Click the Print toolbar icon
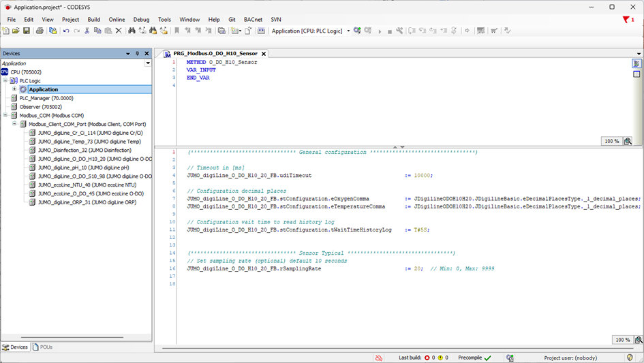The width and height of the screenshot is (644, 363). (x=40, y=31)
